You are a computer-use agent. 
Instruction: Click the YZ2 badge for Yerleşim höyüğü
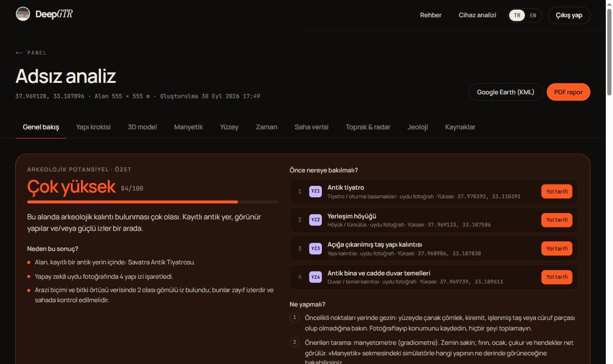click(x=316, y=220)
